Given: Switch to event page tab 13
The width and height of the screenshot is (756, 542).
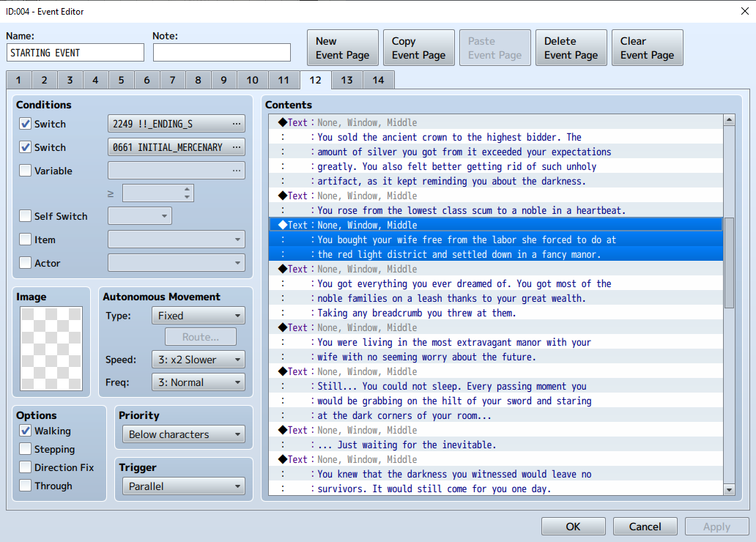Looking at the screenshot, I should [x=347, y=80].
